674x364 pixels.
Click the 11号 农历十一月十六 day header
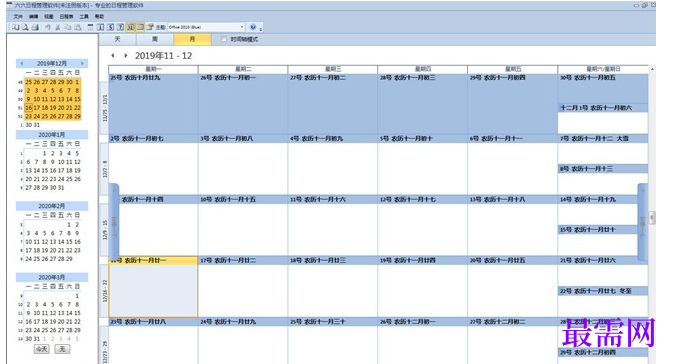[x=332, y=200]
